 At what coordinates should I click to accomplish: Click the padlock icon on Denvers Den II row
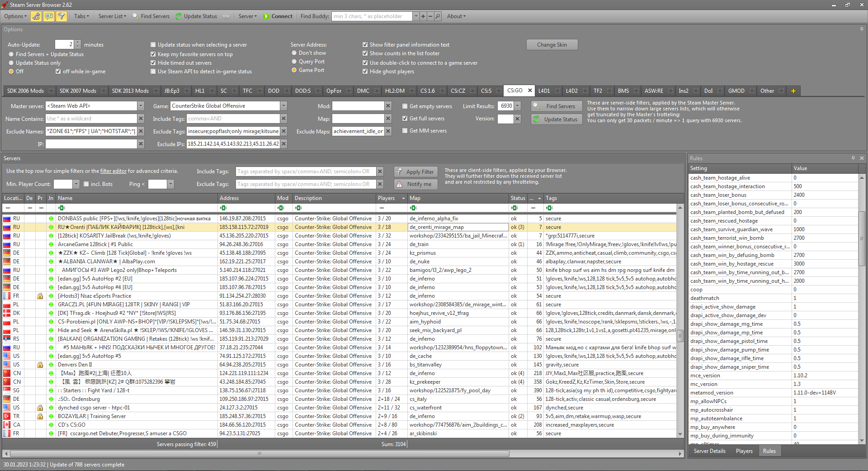[40, 365]
